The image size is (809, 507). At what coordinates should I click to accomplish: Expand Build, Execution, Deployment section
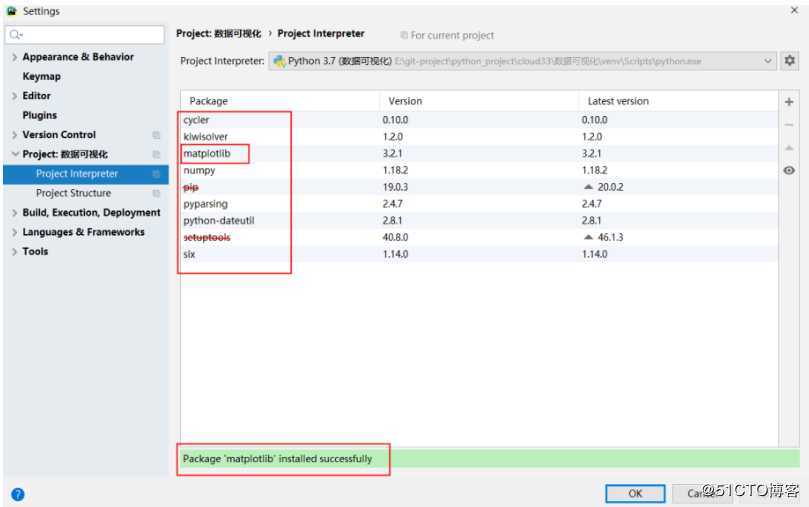pyautogui.click(x=14, y=212)
